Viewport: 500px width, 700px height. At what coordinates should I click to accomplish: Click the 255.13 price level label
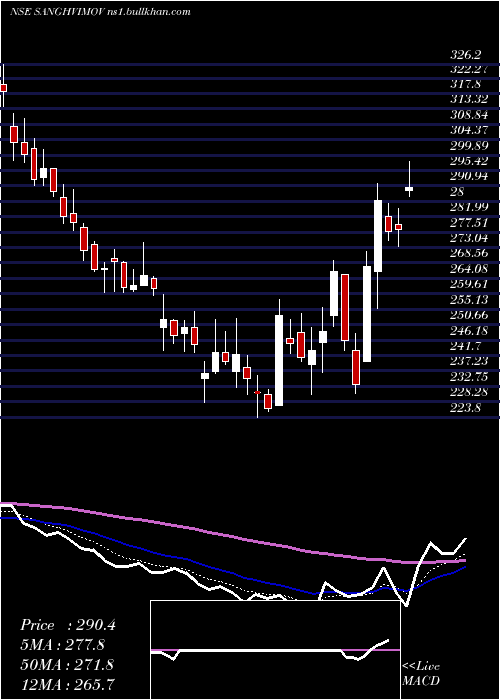pyautogui.click(x=469, y=299)
